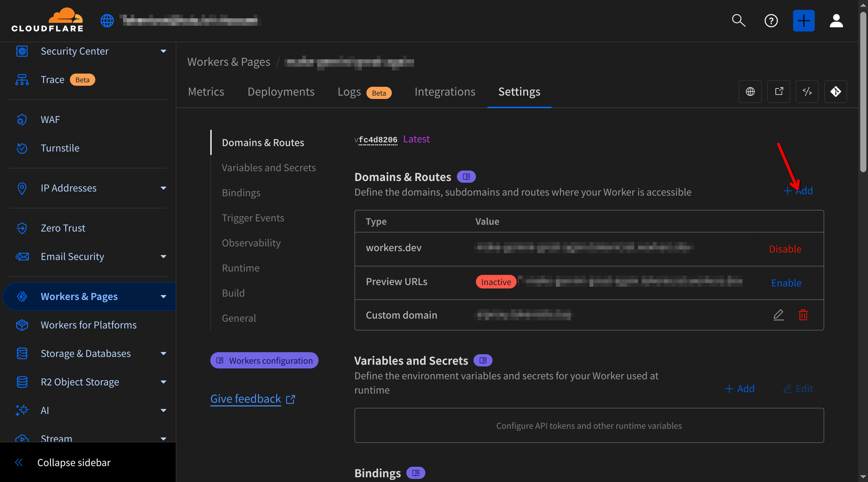This screenshot has width=868, height=482.
Task: Open the Give feedback link
Action: (x=253, y=399)
